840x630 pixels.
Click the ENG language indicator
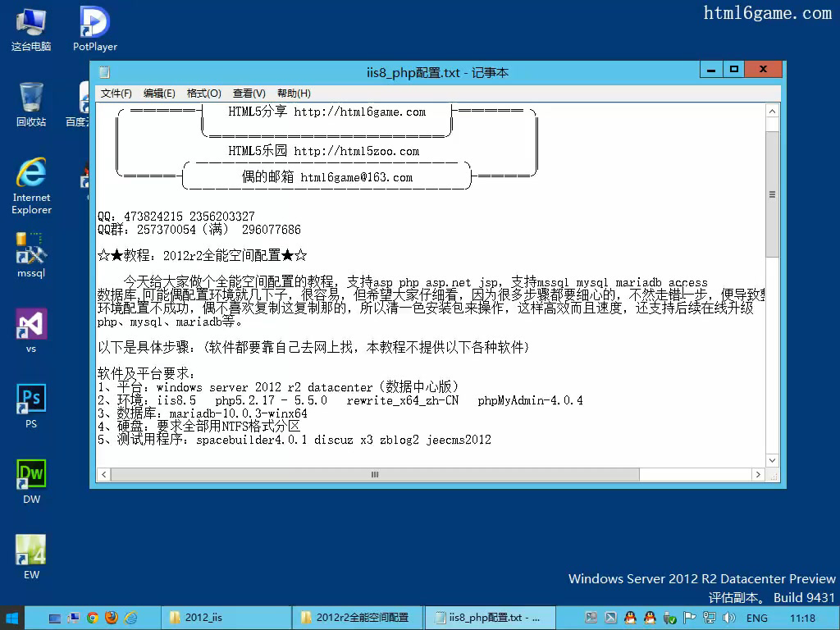click(756, 619)
